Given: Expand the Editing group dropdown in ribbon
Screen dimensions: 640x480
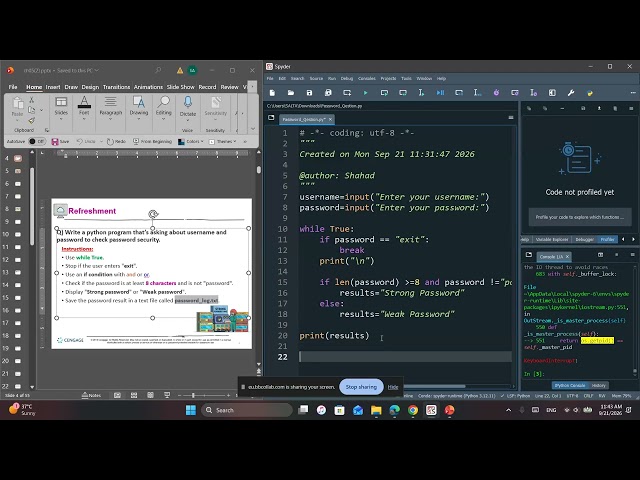Looking at the screenshot, I should coord(163,119).
